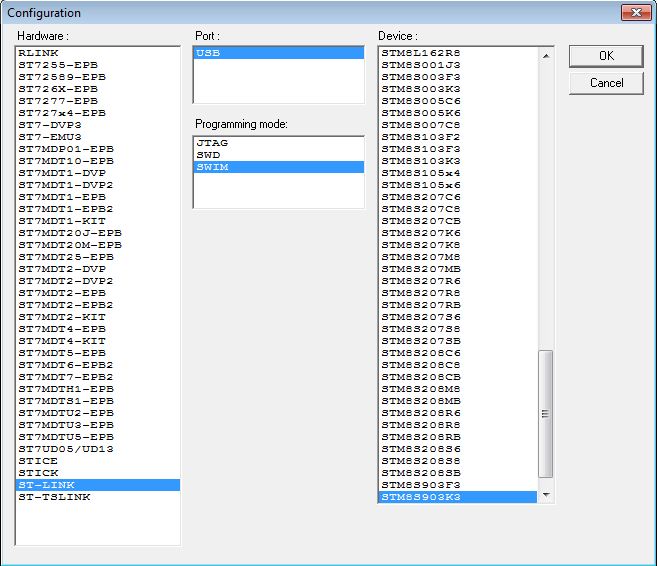Pick SWIM programming mode
This screenshot has width=657, height=566.
(x=212, y=167)
